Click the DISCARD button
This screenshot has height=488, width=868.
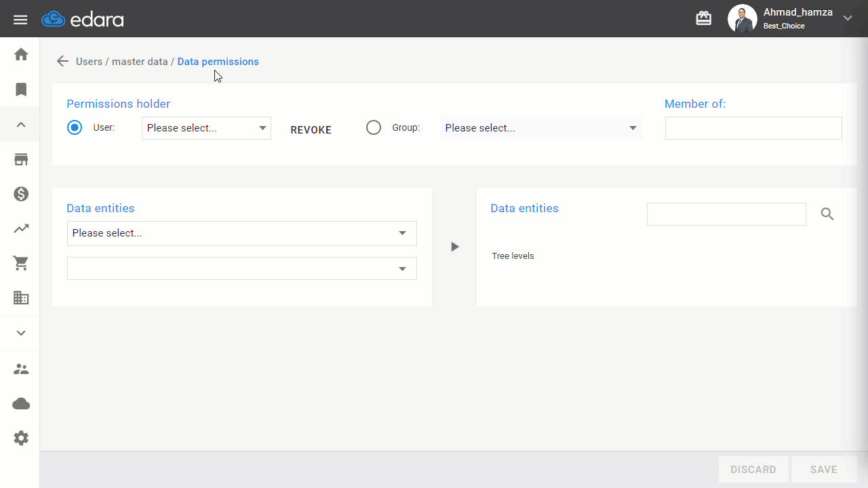pyautogui.click(x=753, y=470)
